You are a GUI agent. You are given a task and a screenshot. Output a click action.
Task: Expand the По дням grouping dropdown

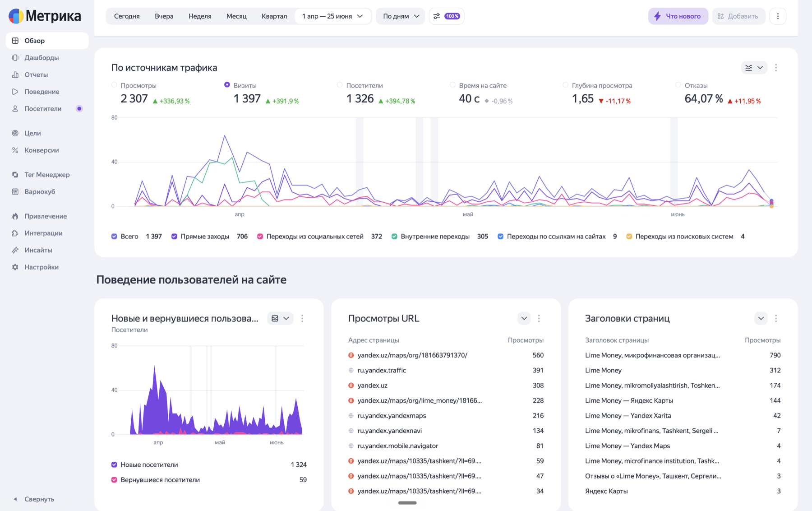[x=401, y=16]
